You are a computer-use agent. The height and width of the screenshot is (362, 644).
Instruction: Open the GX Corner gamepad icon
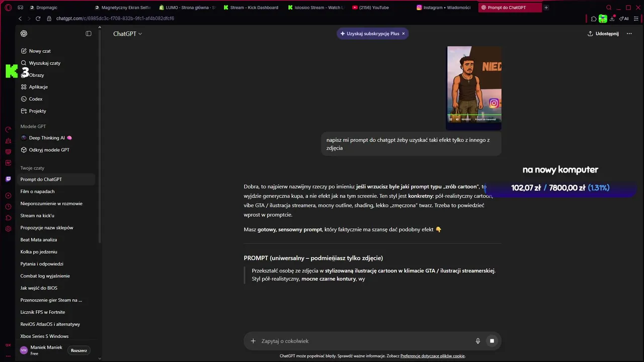point(21,8)
